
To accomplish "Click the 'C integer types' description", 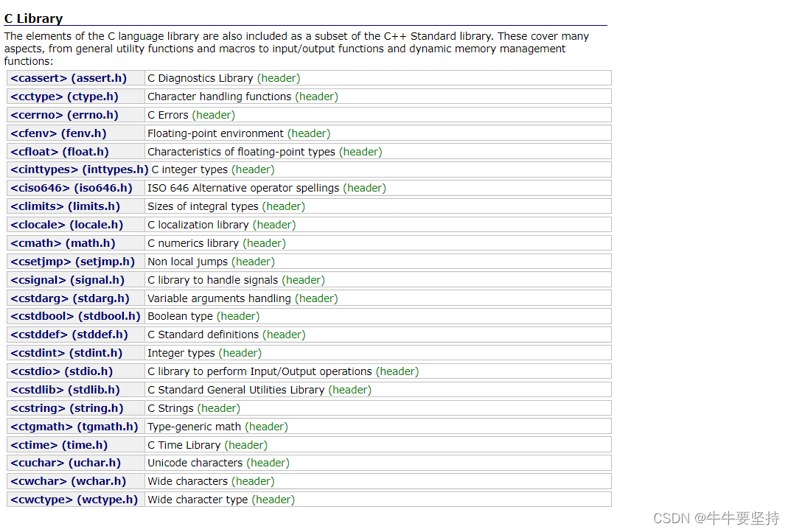I will point(189,169).
